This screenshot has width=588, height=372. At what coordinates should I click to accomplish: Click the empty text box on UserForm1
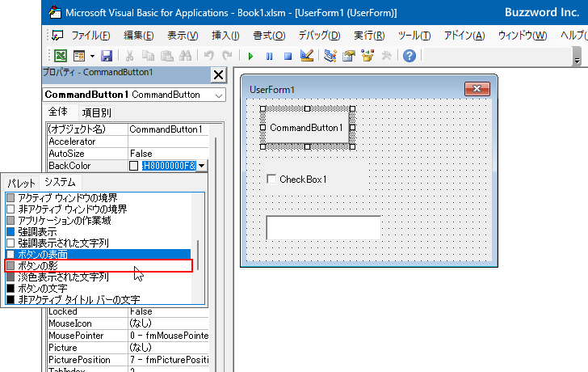pyautogui.click(x=323, y=227)
